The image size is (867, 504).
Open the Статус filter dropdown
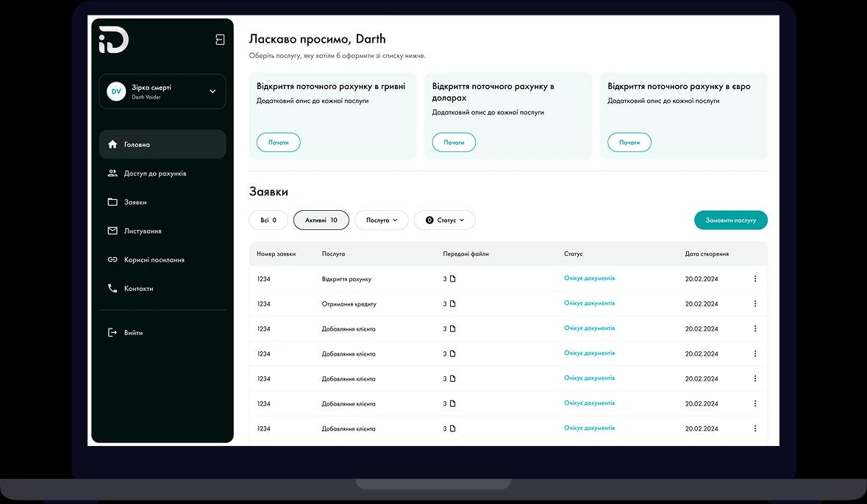coord(444,220)
